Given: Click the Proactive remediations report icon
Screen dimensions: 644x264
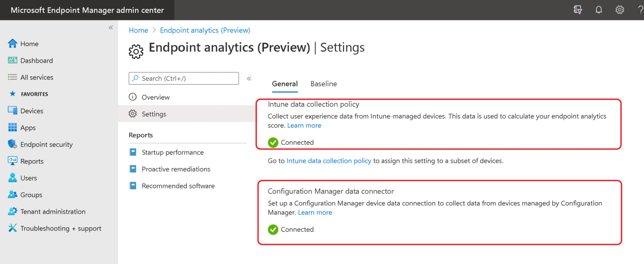Looking at the screenshot, I should tap(133, 169).
